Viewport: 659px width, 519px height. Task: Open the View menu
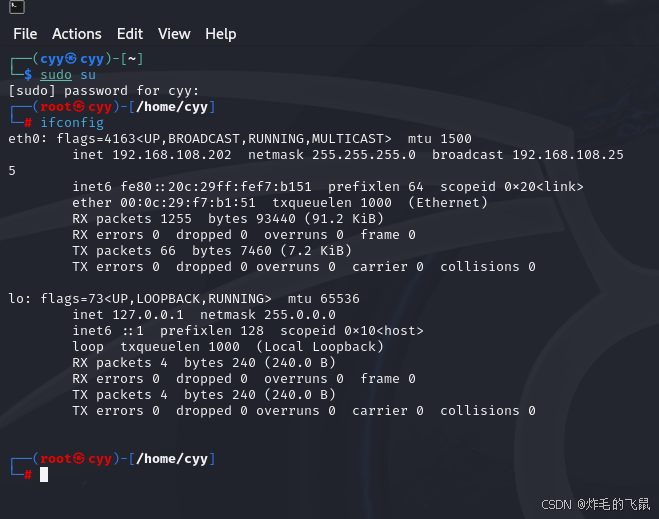[174, 34]
